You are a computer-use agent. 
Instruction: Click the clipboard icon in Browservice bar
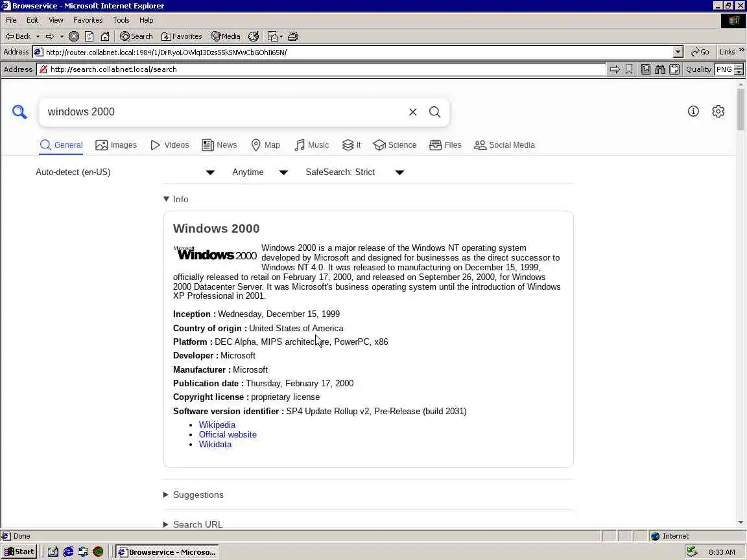(x=674, y=69)
